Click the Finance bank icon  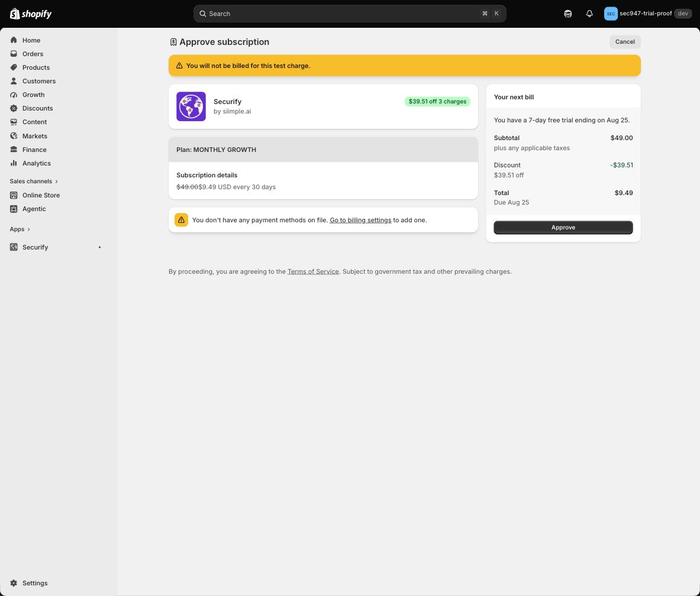(14, 150)
